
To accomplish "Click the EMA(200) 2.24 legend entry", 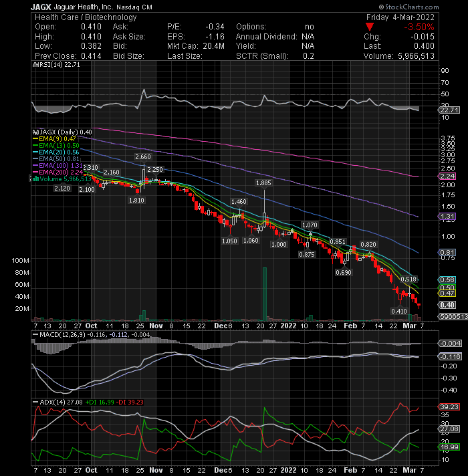I will (x=57, y=172).
